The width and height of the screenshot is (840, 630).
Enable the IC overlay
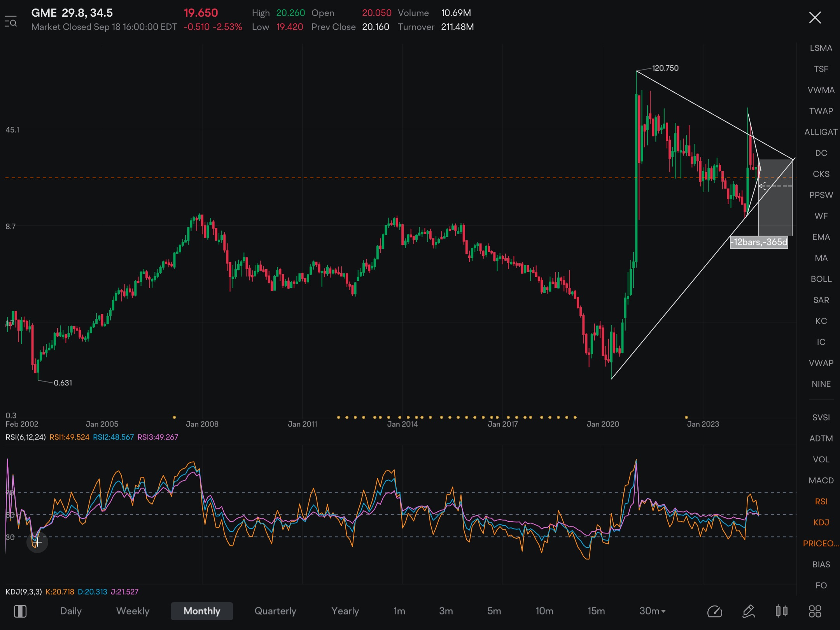[x=821, y=342]
